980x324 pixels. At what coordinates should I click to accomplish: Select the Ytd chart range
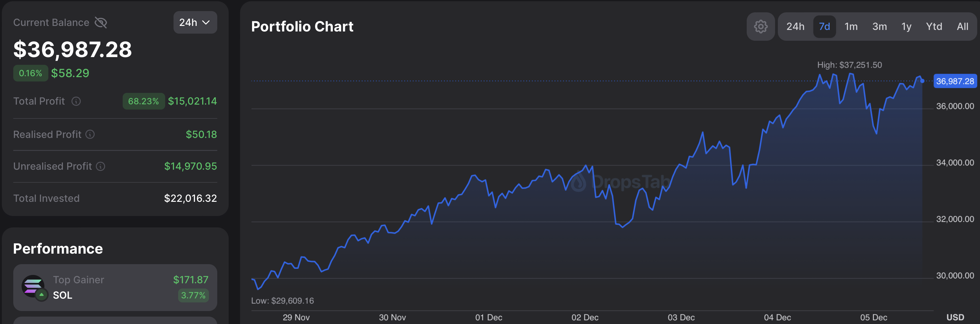click(x=934, y=27)
